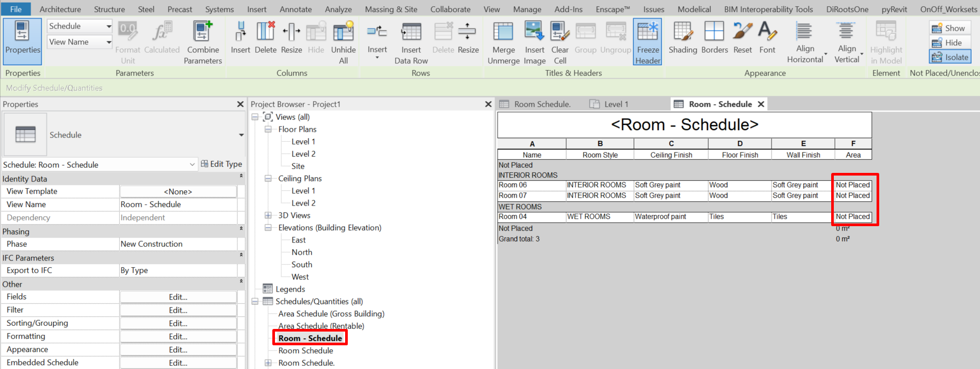Image resolution: width=980 pixels, height=369 pixels.
Task: Open the Manage ribbon tab
Action: click(x=527, y=9)
